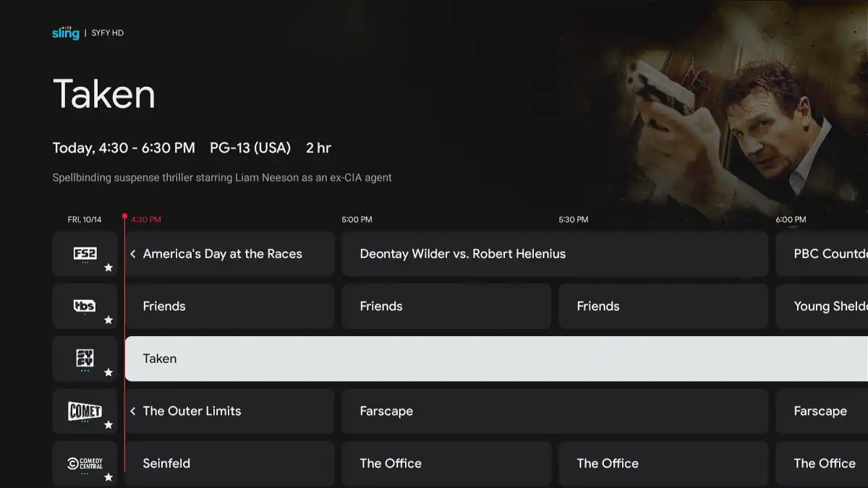Click the 2 hr duration text
The height and width of the screenshot is (488, 868).
[318, 148]
